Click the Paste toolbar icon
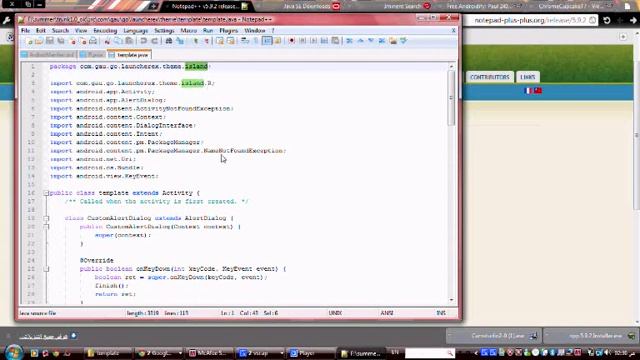640x360 pixels. (x=129, y=41)
